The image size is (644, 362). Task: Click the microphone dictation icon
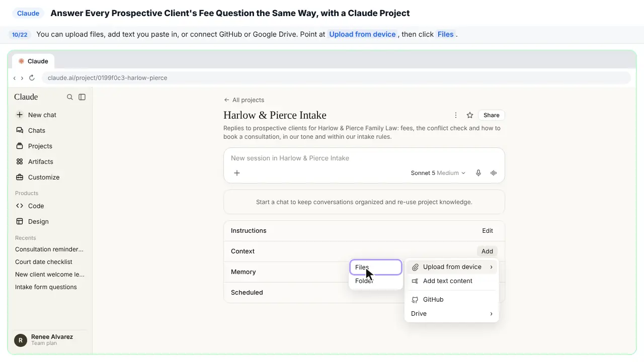tap(478, 173)
